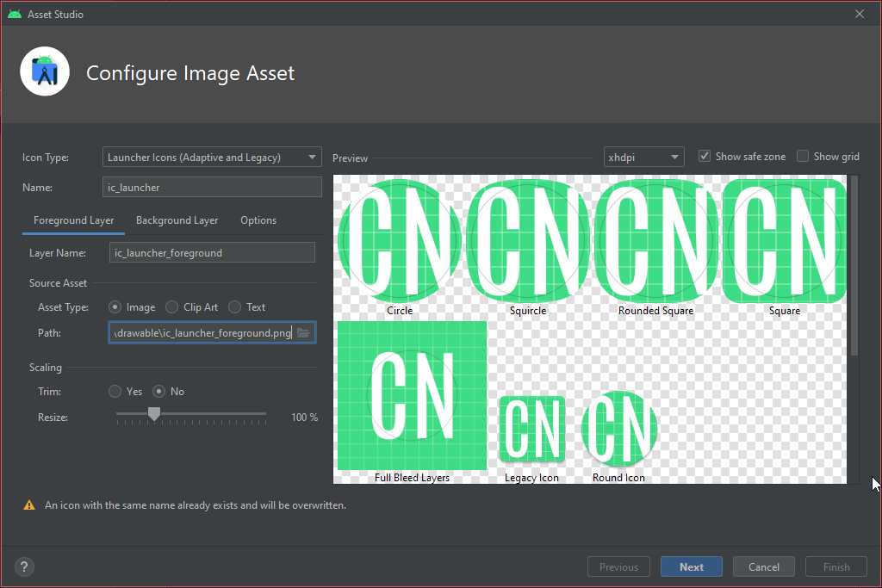The width and height of the screenshot is (882, 588).
Task: Click the overwrite warning message text
Action: (196, 505)
